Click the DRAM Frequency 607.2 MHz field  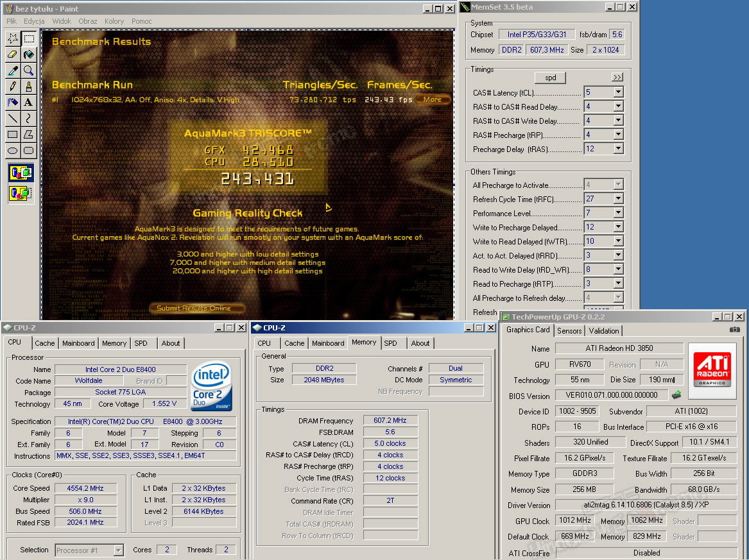[390, 420]
